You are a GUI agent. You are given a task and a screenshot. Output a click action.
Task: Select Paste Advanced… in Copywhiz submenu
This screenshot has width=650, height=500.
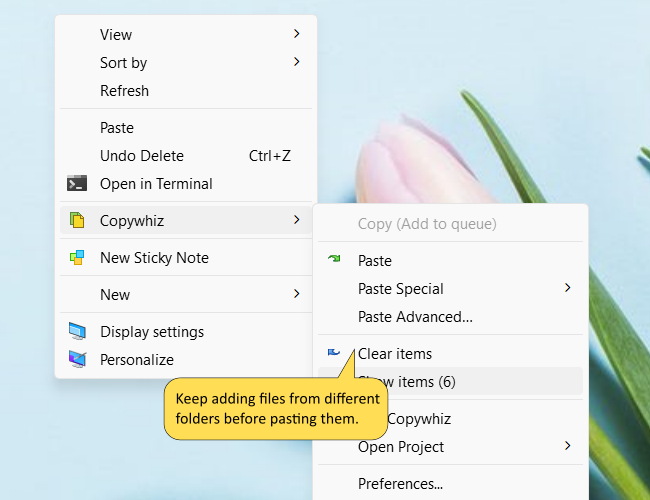tap(415, 317)
